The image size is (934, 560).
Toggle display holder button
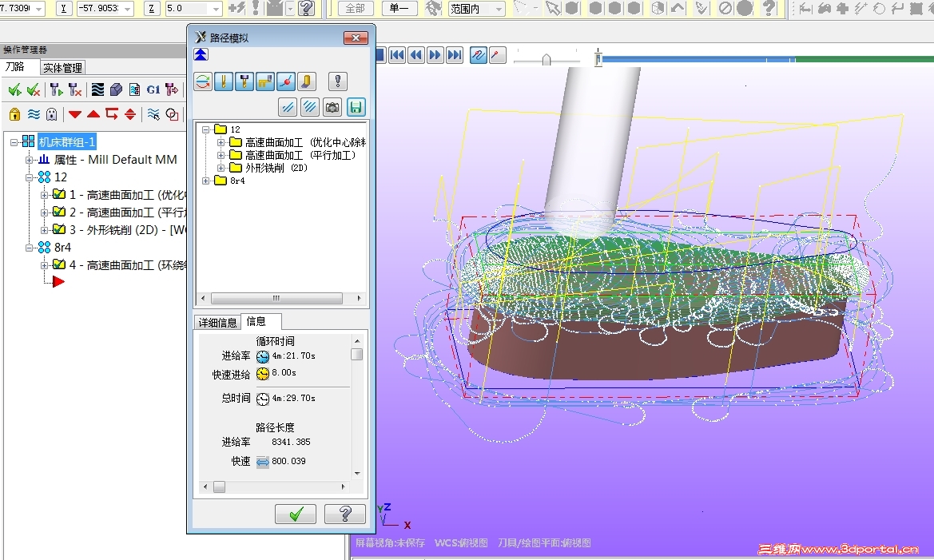(244, 81)
